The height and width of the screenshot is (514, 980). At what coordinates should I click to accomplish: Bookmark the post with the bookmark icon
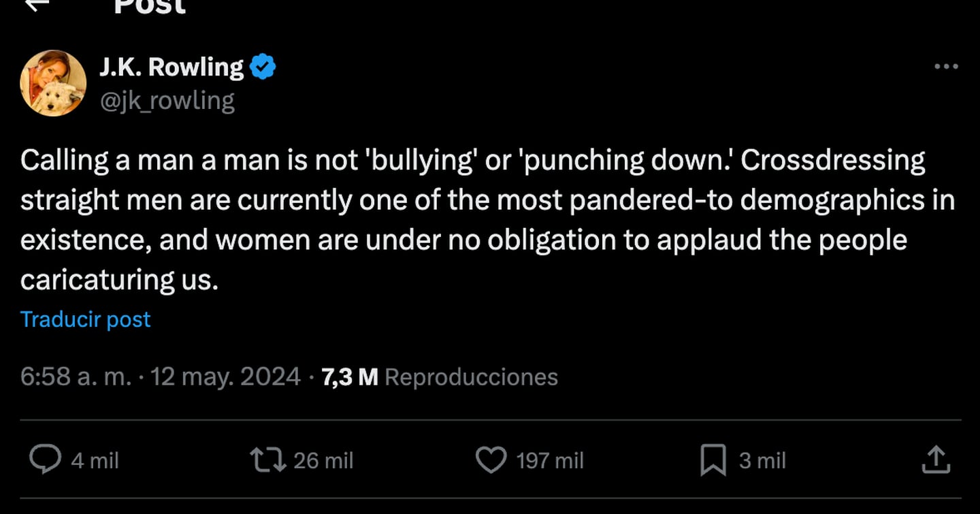click(x=713, y=460)
